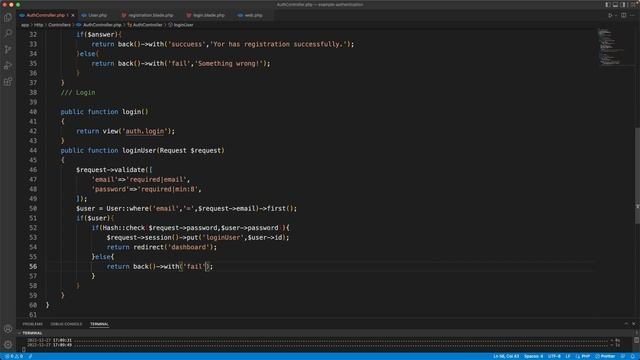Click 'Hash::check' on line 52
640x360 pixels.
[124, 228]
